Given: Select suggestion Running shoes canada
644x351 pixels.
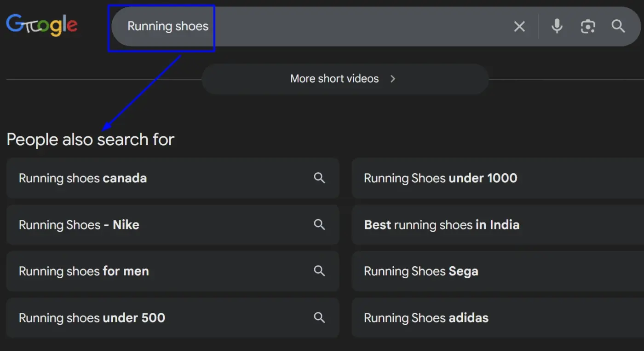Looking at the screenshot, I should pyautogui.click(x=172, y=178).
